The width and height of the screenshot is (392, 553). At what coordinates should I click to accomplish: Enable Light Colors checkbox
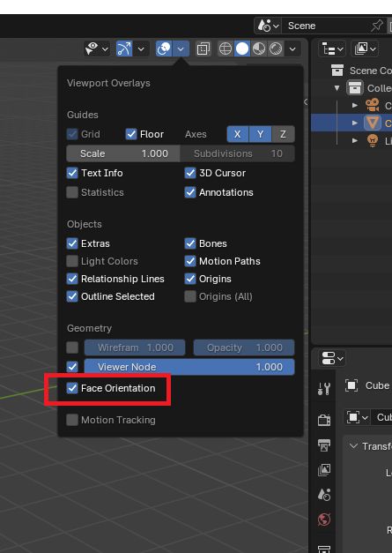point(72,261)
